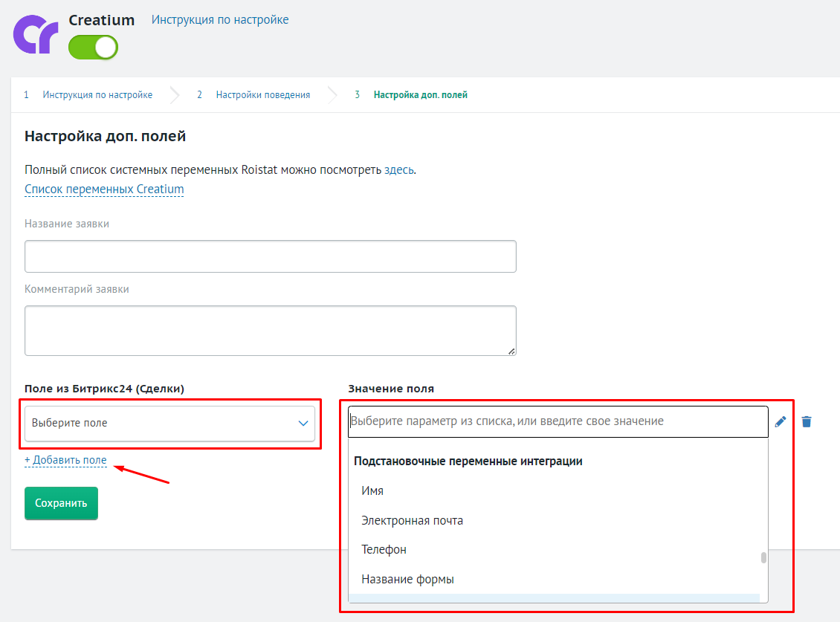Click the Creatium purple logo icon
The height and width of the screenshot is (622, 840).
(x=36, y=34)
